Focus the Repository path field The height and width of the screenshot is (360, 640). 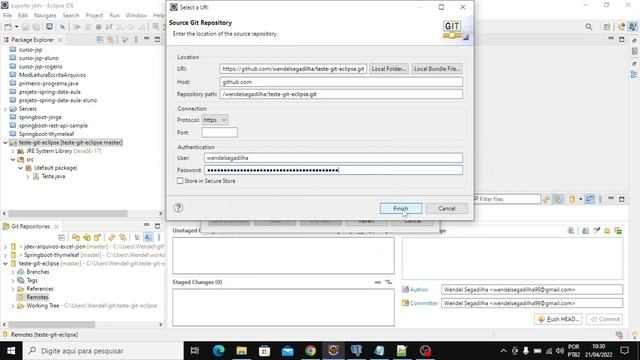pyautogui.click(x=341, y=94)
